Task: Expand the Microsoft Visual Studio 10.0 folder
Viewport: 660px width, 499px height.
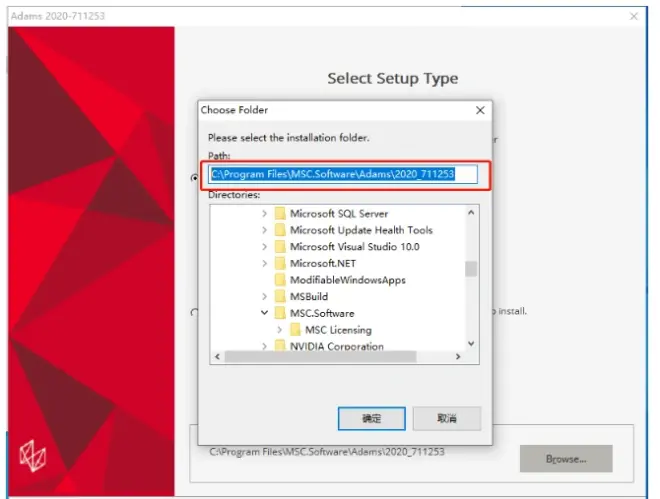Action: coord(264,247)
